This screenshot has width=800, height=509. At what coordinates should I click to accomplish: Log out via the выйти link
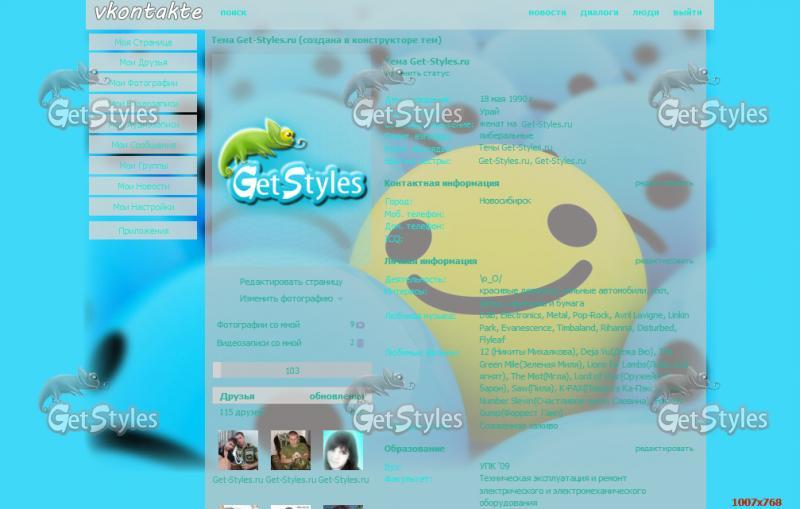click(x=687, y=12)
